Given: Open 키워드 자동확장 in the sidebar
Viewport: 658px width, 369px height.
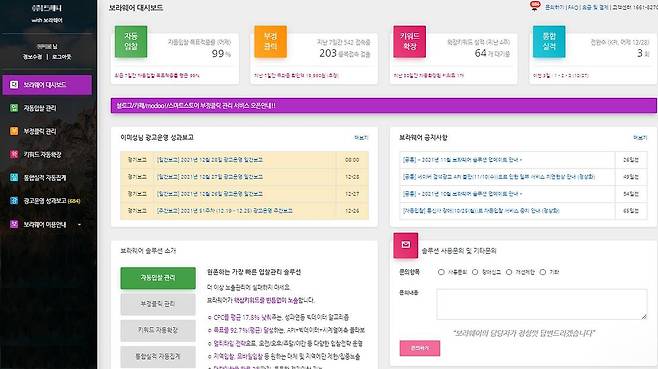Looking at the screenshot, I should (x=42, y=154).
